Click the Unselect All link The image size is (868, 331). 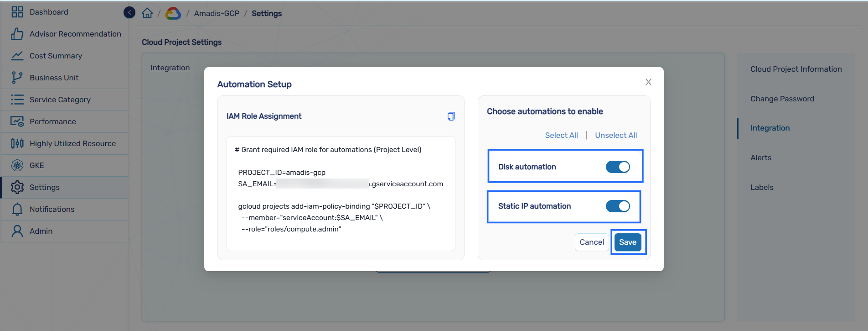pos(616,135)
